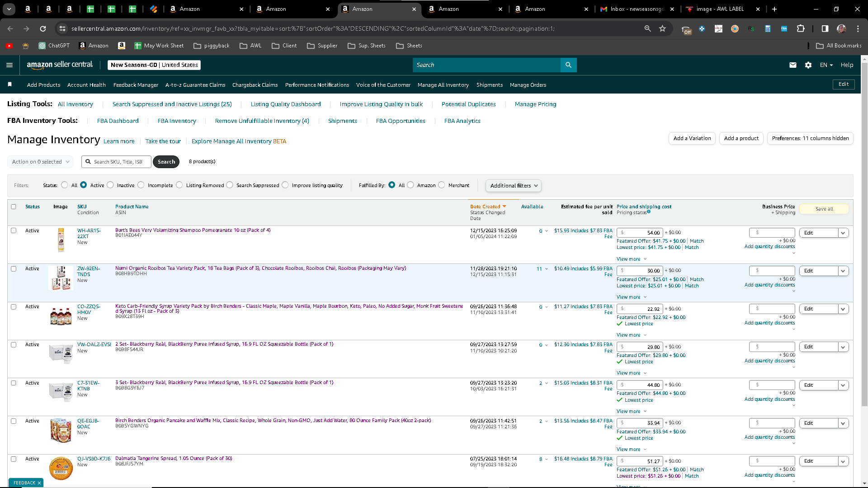Select the Inactive status radio button
This screenshot has height=488, width=868.
click(110, 185)
